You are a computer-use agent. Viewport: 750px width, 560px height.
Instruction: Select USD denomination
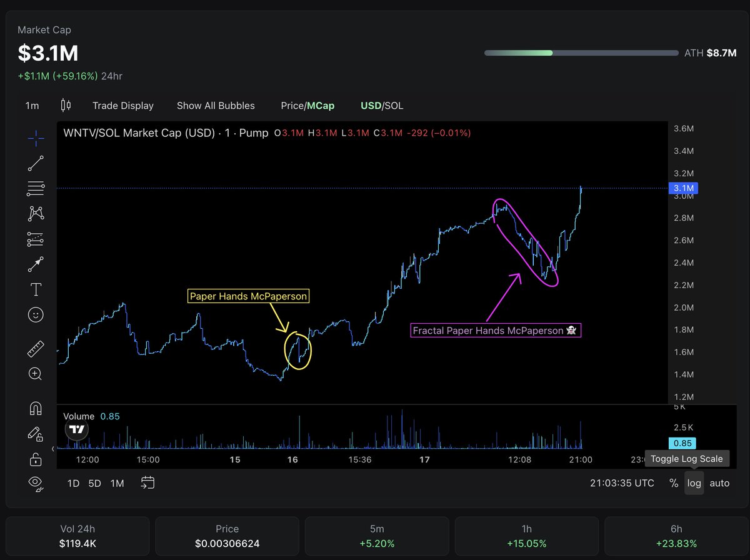pos(371,106)
